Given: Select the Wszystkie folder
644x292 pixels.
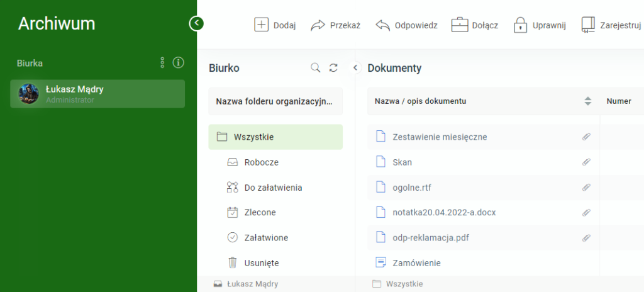Looking at the screenshot, I should 275,137.
